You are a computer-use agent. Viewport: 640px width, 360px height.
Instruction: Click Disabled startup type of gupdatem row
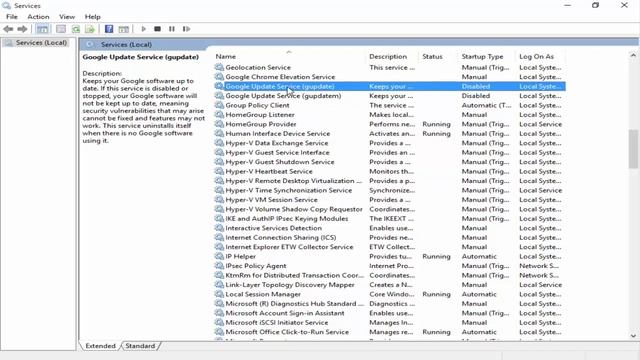click(476, 96)
